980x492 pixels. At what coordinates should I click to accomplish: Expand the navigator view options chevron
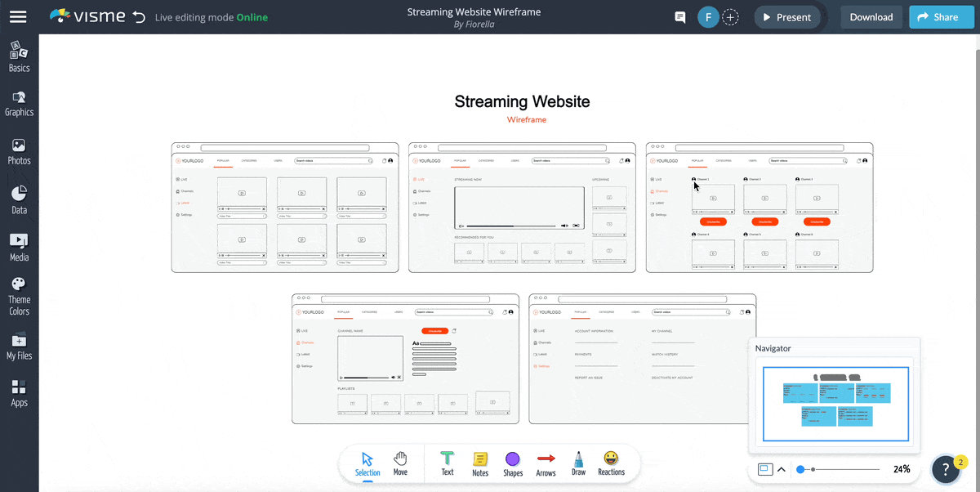780,468
